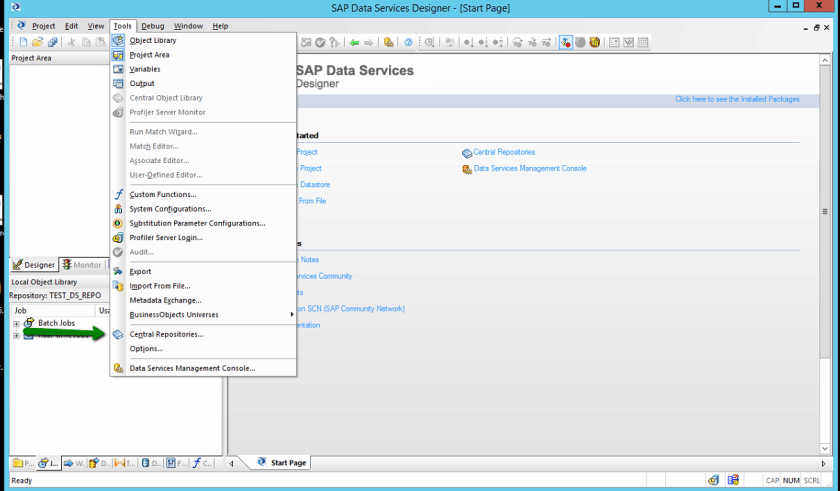
Task: Click the Open folder toolbar icon
Action: click(x=37, y=42)
